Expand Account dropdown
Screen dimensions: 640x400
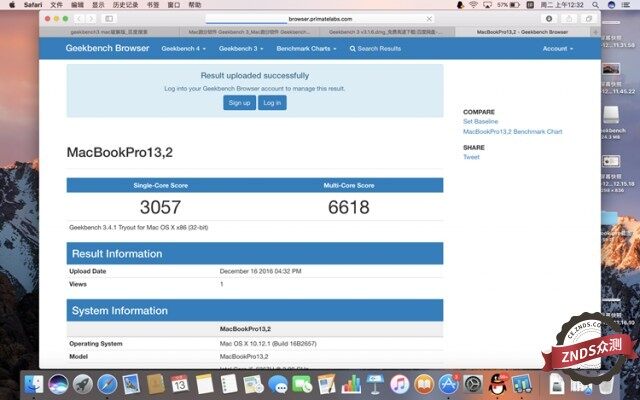click(x=558, y=49)
